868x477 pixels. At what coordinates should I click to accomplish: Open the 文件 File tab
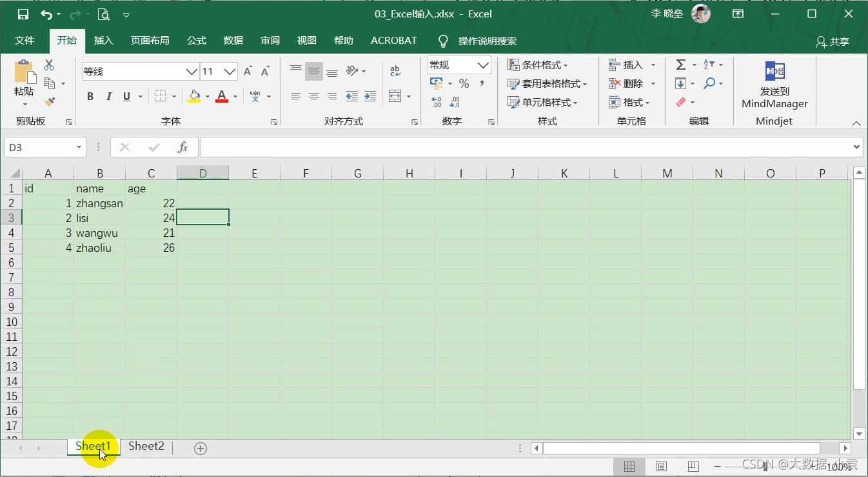[x=25, y=41]
